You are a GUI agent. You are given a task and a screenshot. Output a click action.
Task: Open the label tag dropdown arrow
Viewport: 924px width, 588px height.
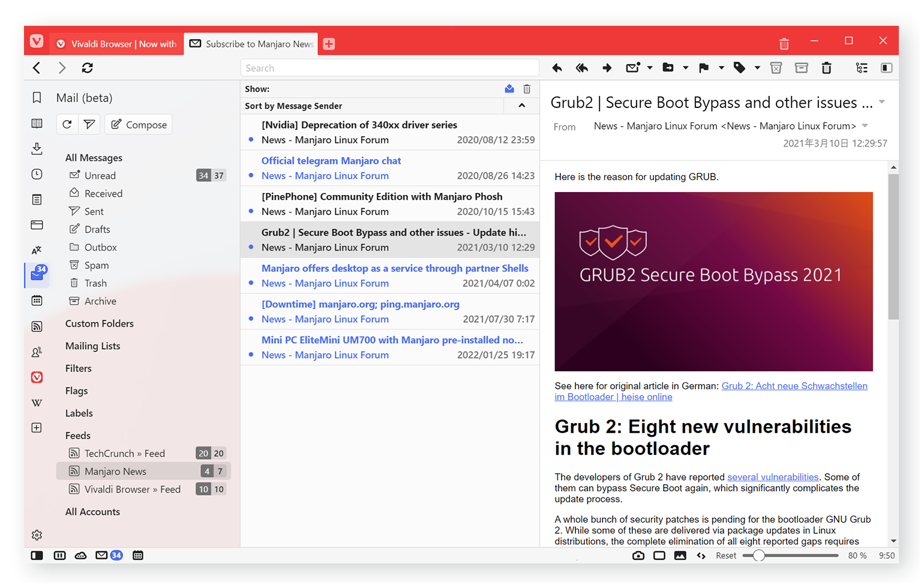tap(757, 68)
